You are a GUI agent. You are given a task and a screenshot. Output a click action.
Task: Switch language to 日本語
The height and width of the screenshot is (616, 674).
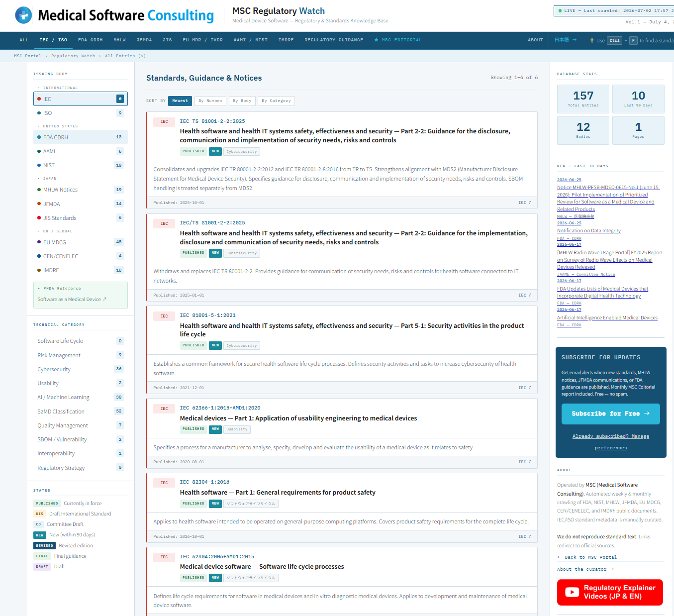click(x=566, y=40)
